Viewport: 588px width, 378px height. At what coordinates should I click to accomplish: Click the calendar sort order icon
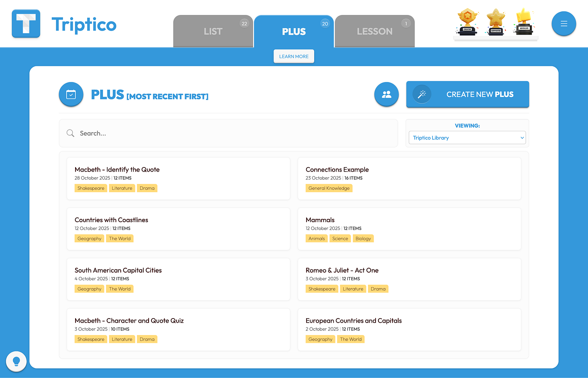71,94
